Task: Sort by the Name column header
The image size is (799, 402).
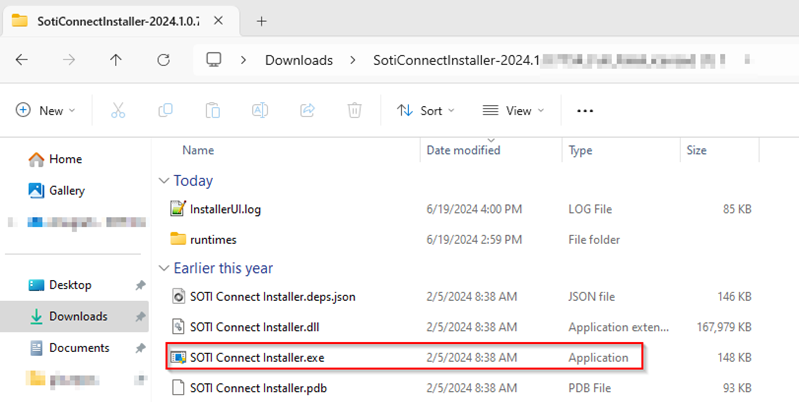Action: click(x=198, y=150)
